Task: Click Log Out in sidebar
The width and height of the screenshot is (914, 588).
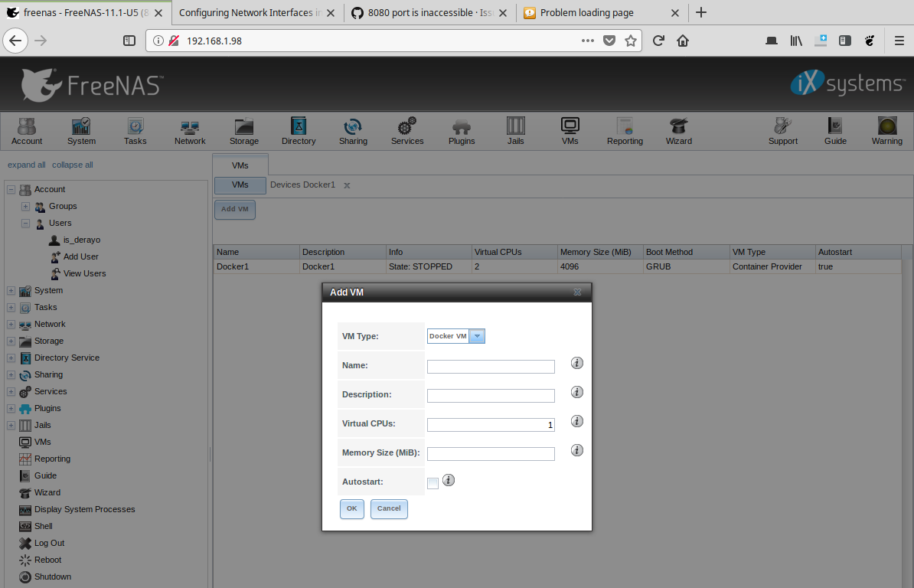Action: 49,543
